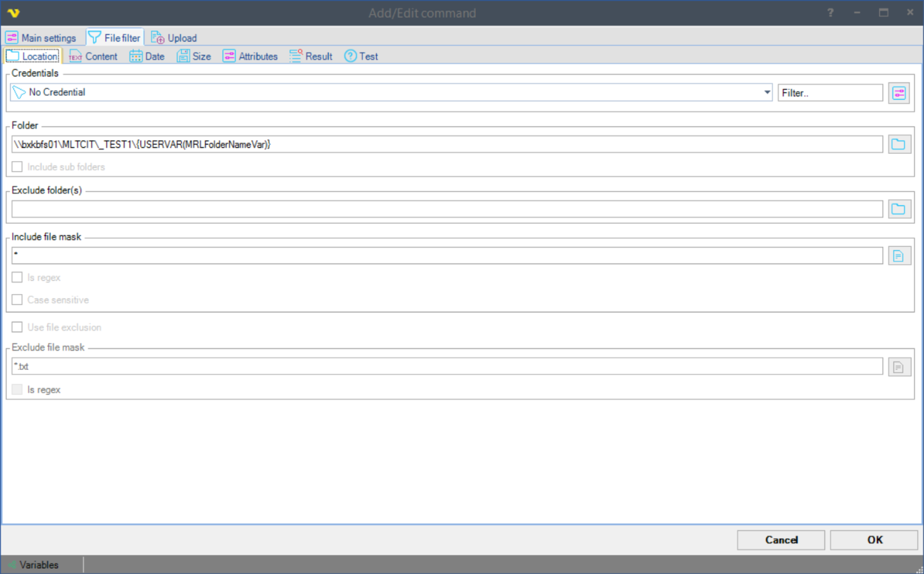This screenshot has height=574, width=924.
Task: Click the Cancel button
Action: point(781,540)
